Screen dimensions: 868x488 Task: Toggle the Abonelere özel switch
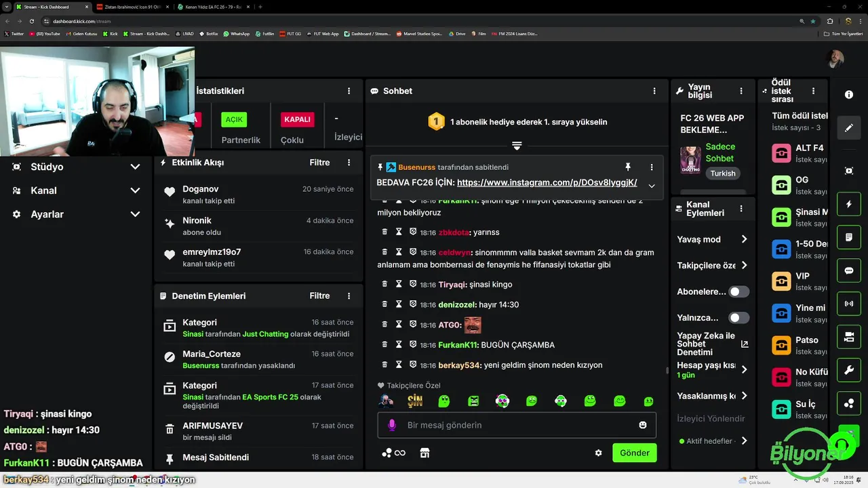pyautogui.click(x=739, y=291)
